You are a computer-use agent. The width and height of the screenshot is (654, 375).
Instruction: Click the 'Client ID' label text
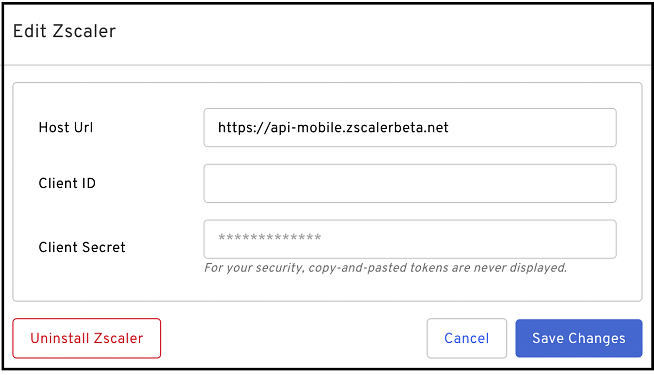[x=67, y=184]
